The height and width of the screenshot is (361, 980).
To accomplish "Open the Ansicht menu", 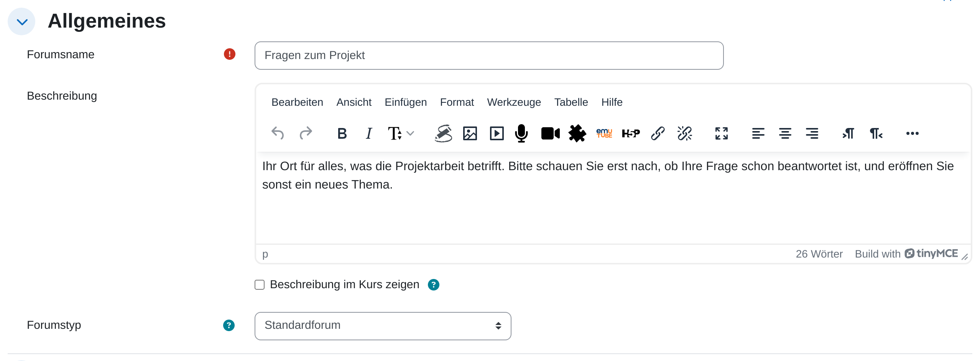I will tap(354, 102).
